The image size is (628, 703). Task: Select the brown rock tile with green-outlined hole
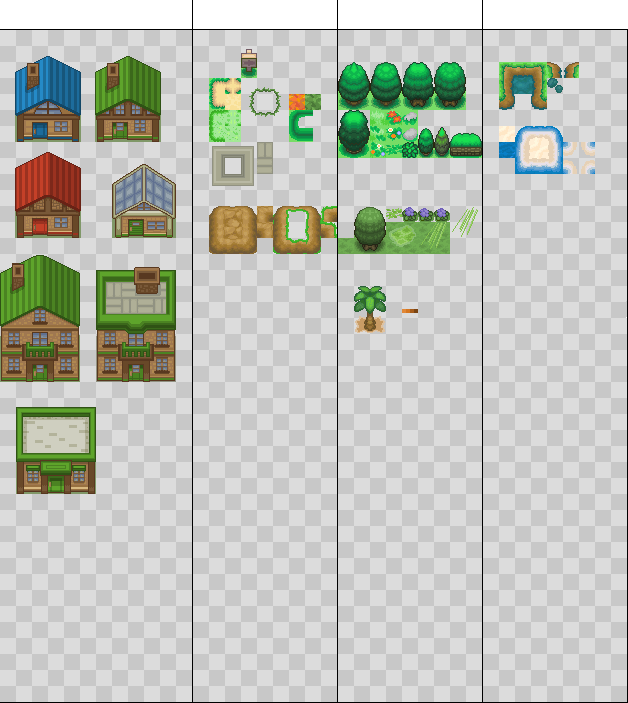[297, 230]
